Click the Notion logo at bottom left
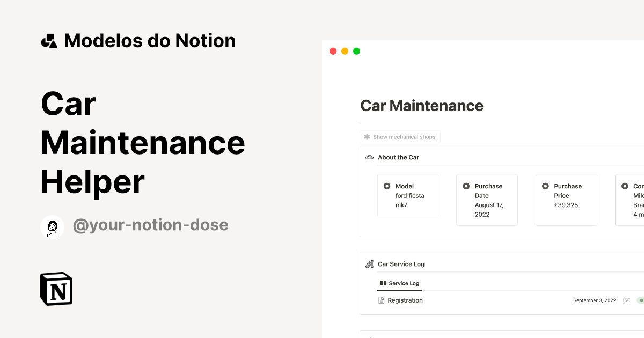Image resolution: width=644 pixels, height=338 pixels. click(56, 289)
